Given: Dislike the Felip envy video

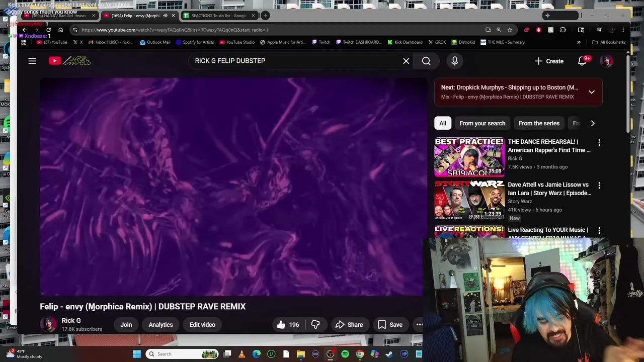Looking at the screenshot, I should click(315, 325).
